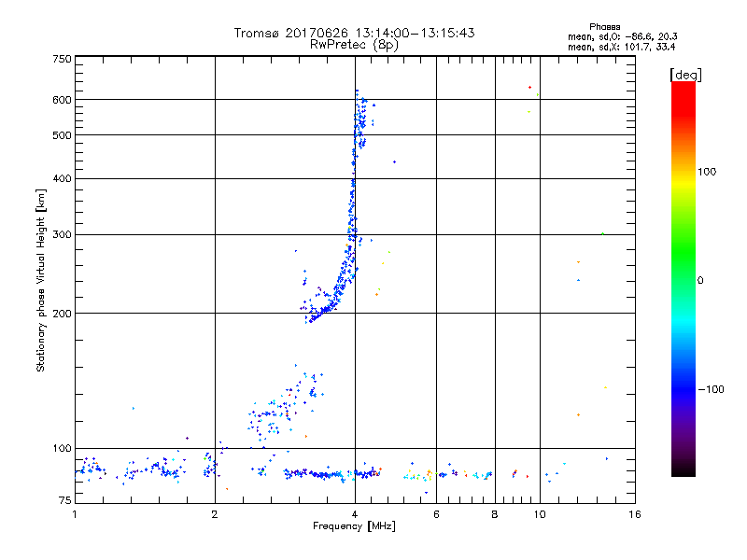Pick the red top of the colorbar
This screenshot has height=560, width=747.
point(683,87)
